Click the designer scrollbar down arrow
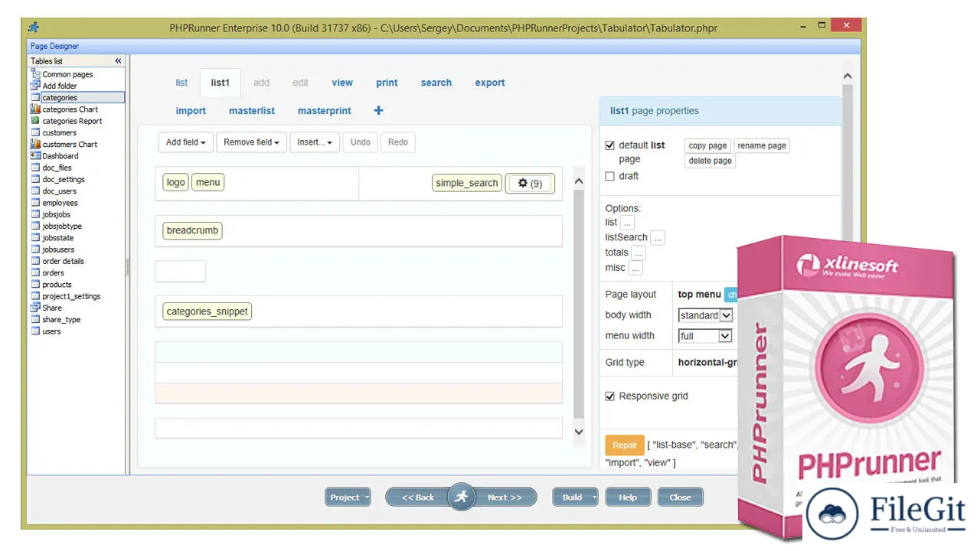This screenshot has height=551, width=980. 579,432
